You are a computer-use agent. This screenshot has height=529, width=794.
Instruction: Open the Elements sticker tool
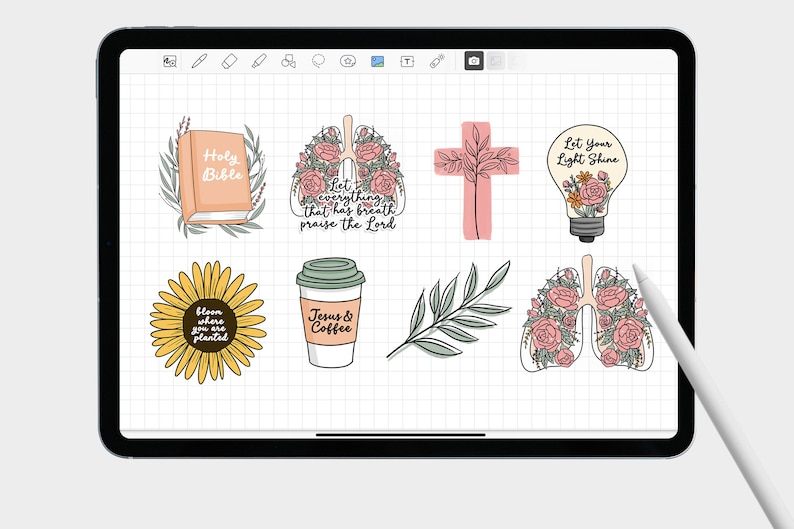click(348, 61)
